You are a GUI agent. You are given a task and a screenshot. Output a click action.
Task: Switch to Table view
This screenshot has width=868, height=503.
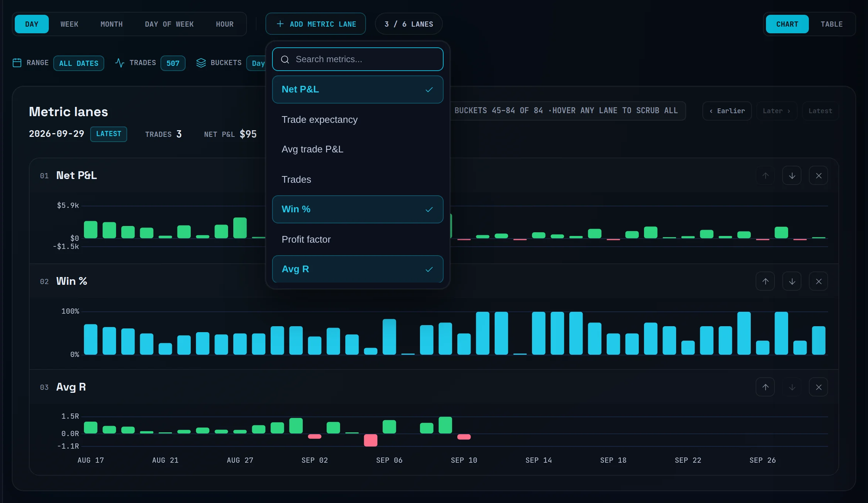click(x=832, y=24)
